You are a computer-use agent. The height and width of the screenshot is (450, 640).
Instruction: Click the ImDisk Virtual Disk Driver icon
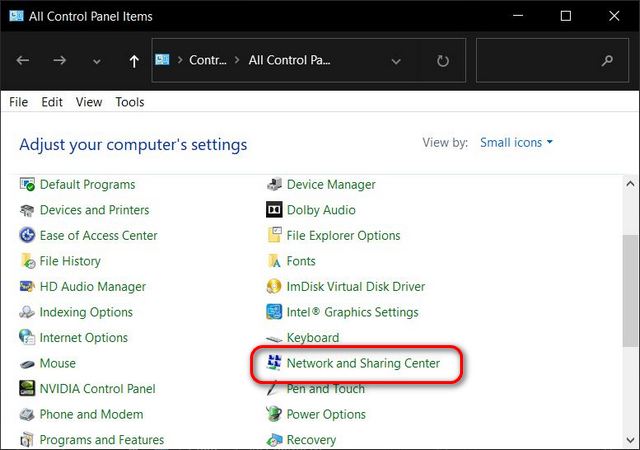point(274,287)
